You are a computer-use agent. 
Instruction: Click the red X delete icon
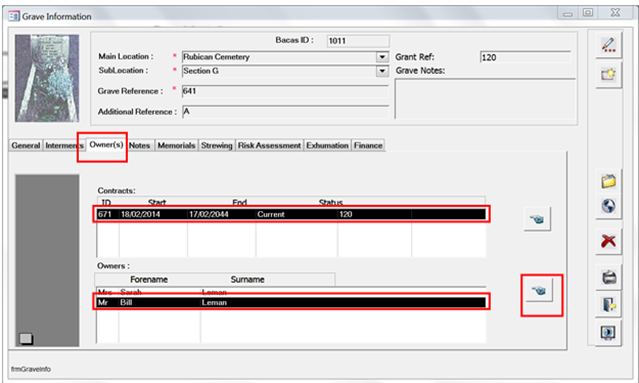[x=608, y=241]
